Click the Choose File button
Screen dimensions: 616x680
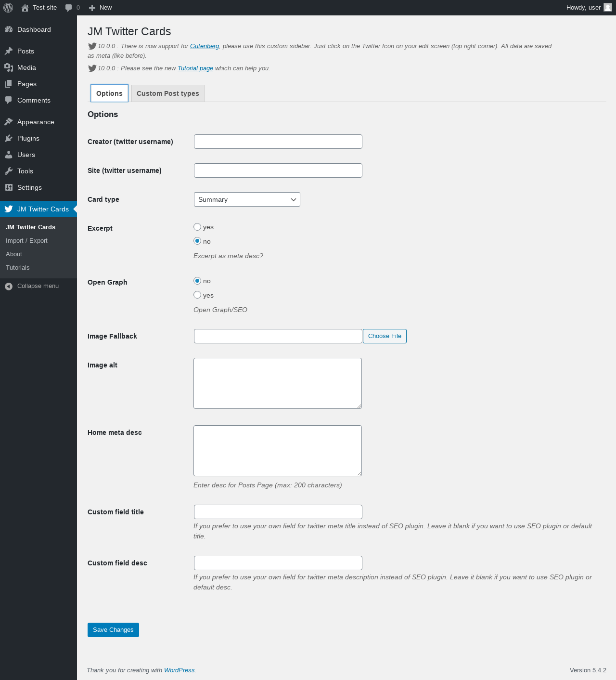click(x=385, y=336)
